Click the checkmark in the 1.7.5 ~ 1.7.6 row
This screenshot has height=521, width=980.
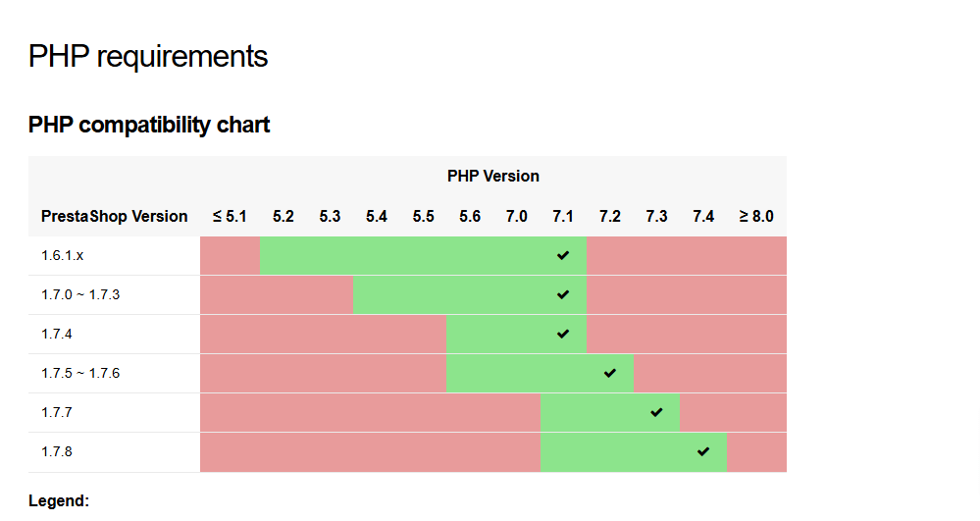click(x=610, y=374)
